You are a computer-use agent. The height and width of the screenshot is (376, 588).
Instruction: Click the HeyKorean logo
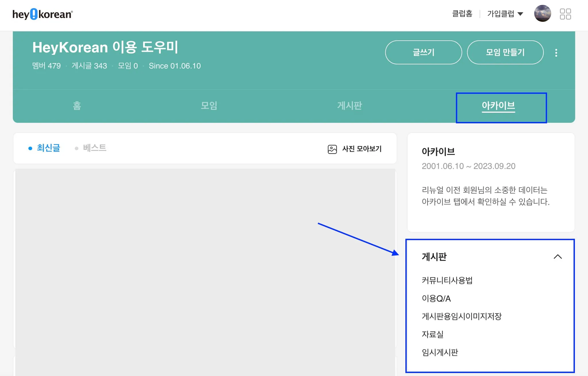point(42,14)
